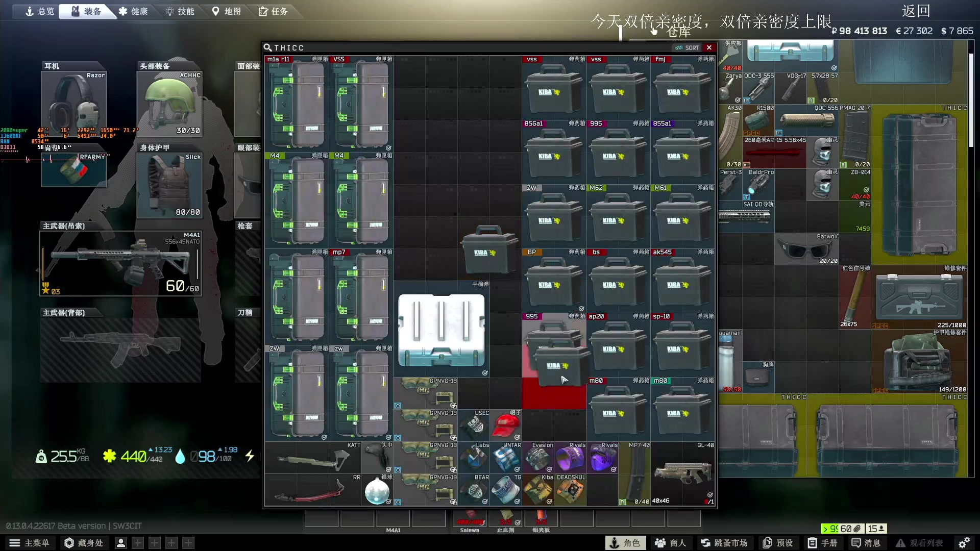Viewport: 980px width, 551px height.
Task: Select the KATT stock item
Action: pyautogui.click(x=313, y=458)
